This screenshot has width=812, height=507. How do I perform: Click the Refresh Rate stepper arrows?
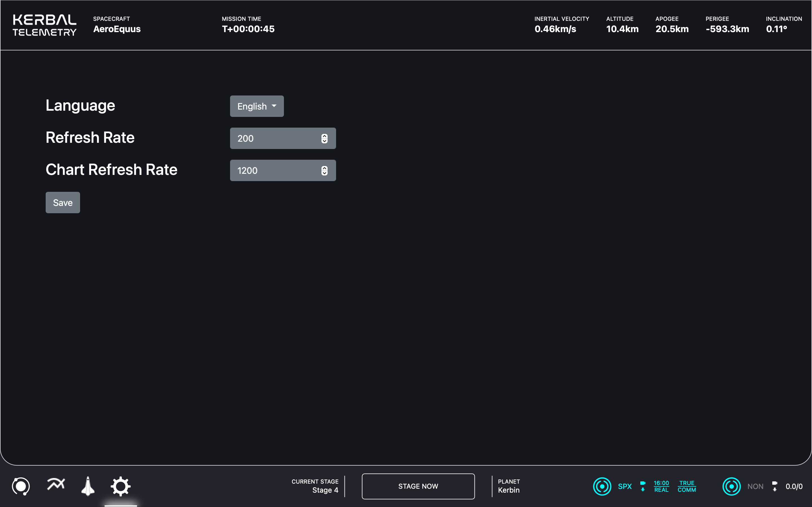[324, 139]
